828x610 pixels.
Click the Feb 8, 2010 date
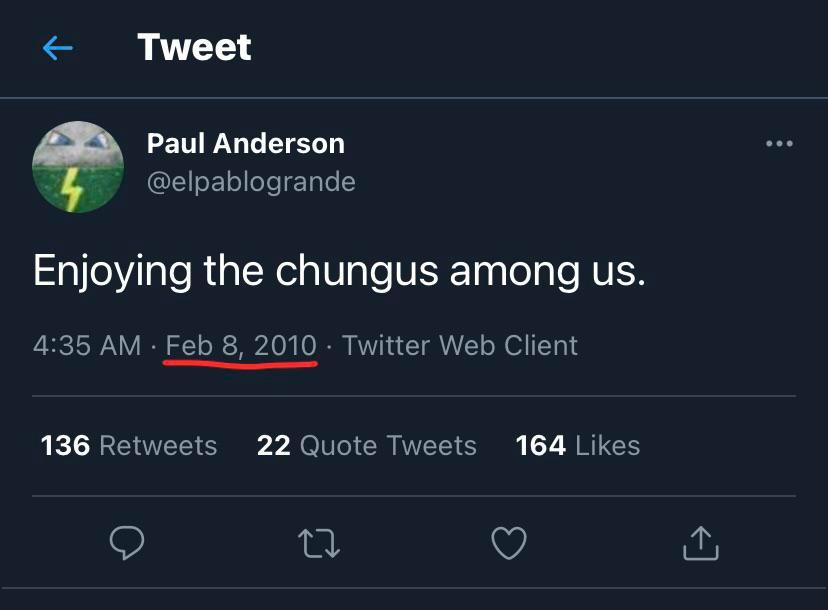coord(241,346)
